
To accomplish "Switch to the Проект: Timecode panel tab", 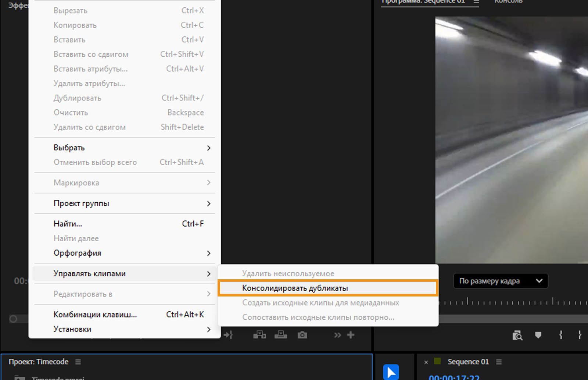I will 39,362.
